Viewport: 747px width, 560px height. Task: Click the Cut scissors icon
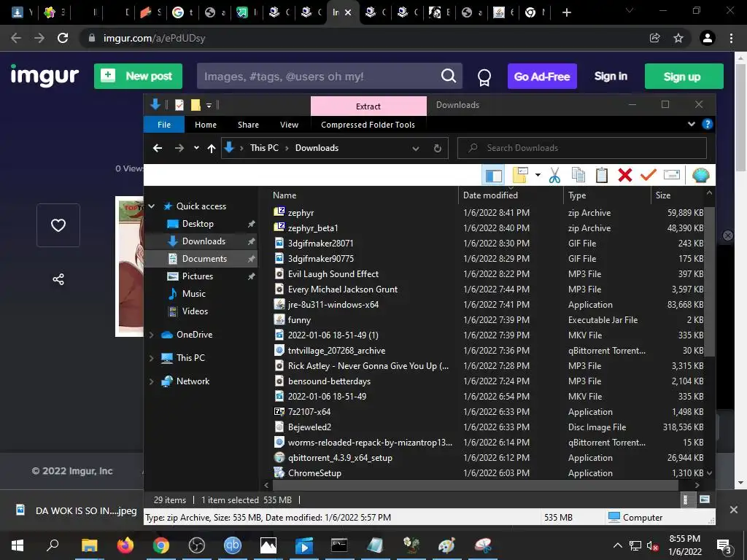click(x=554, y=175)
